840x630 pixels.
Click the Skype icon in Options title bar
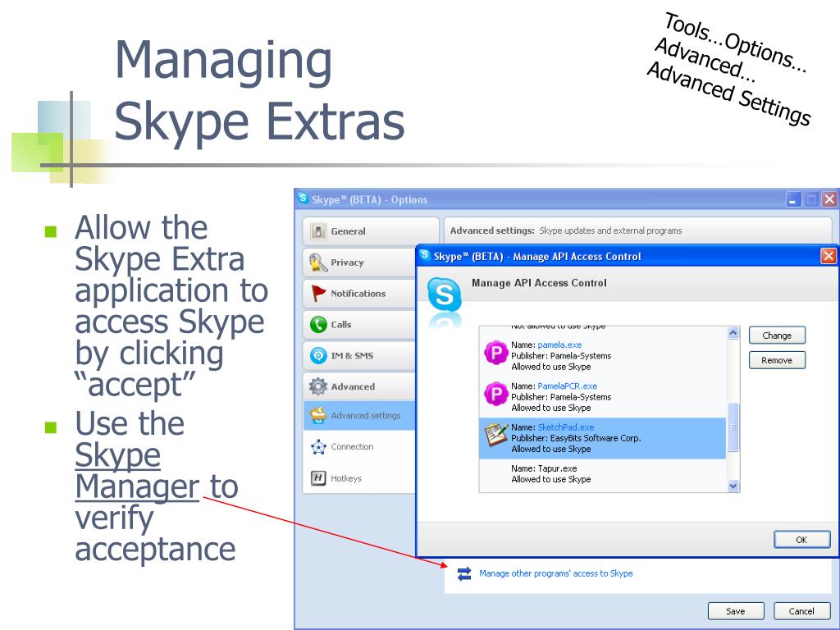pyautogui.click(x=304, y=199)
